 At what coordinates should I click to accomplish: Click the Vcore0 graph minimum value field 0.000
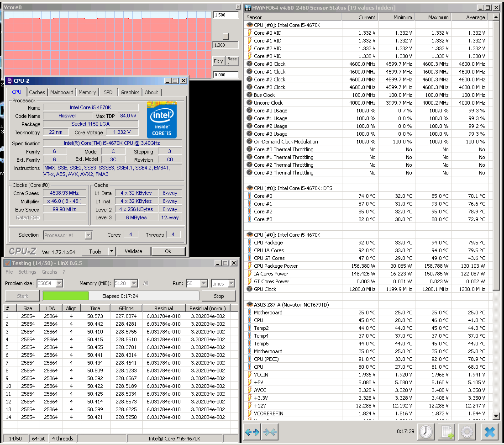tap(226, 74)
